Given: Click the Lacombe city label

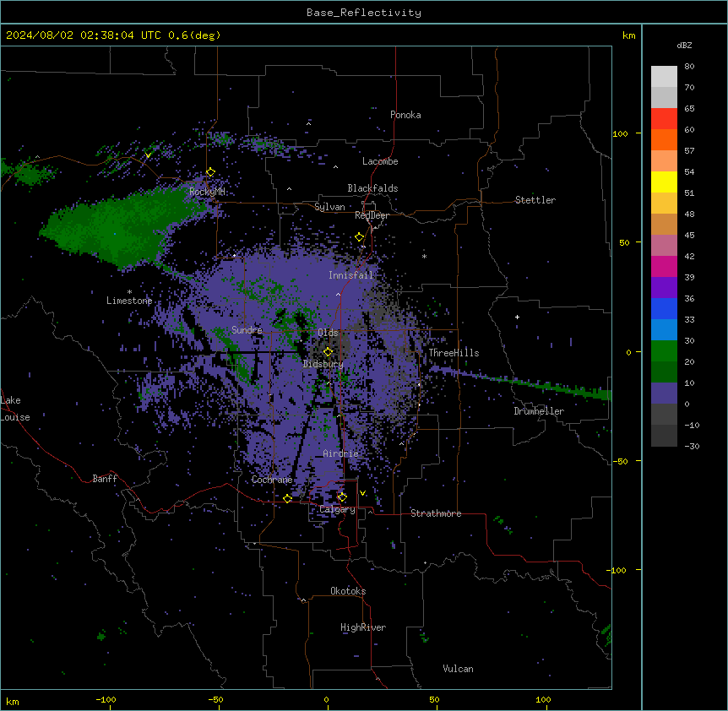Looking at the screenshot, I should pos(380,161).
